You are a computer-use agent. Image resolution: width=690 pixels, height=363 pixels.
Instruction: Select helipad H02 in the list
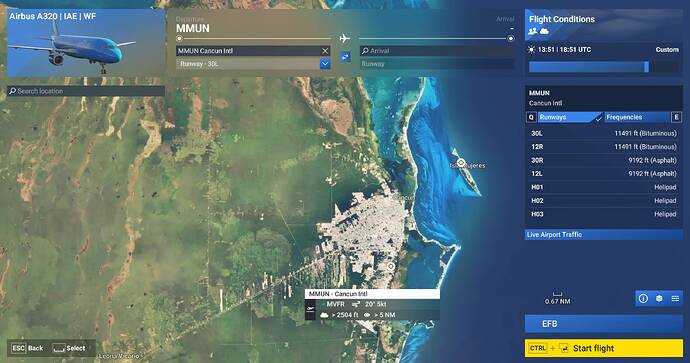604,201
